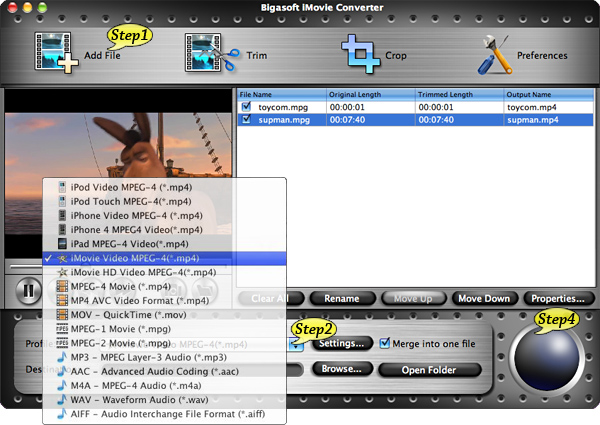
Task: Start conversion with the round Step4 button
Action: point(546,359)
